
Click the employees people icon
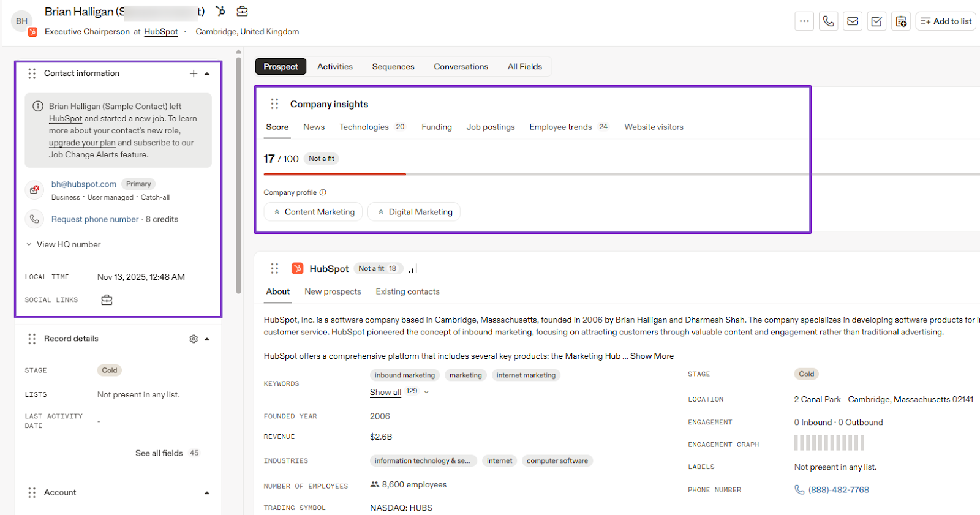click(374, 484)
